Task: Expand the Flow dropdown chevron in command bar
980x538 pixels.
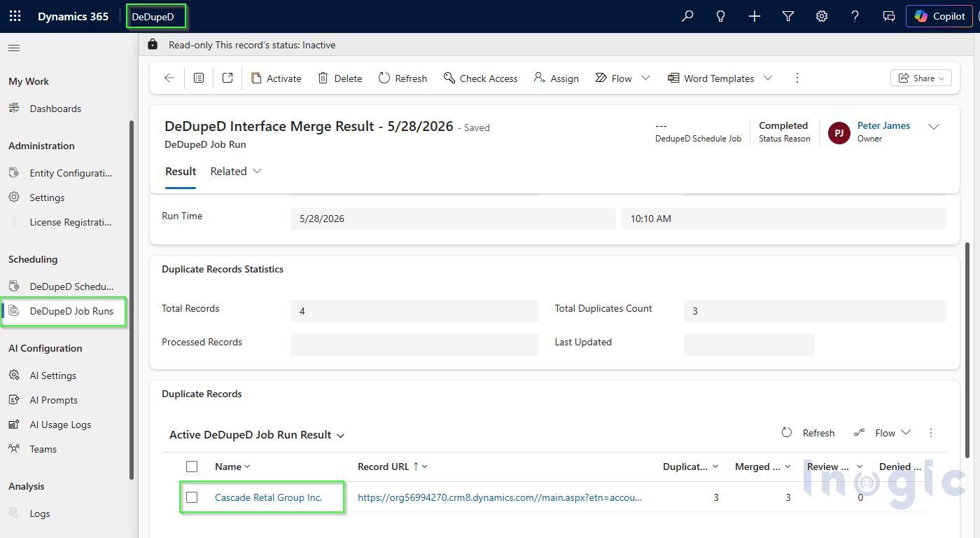Action: tap(645, 78)
